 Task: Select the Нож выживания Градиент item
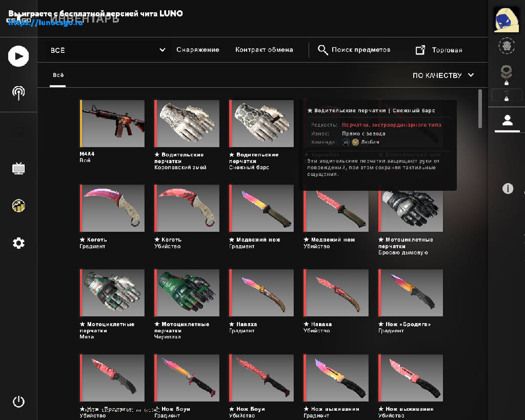336,378
